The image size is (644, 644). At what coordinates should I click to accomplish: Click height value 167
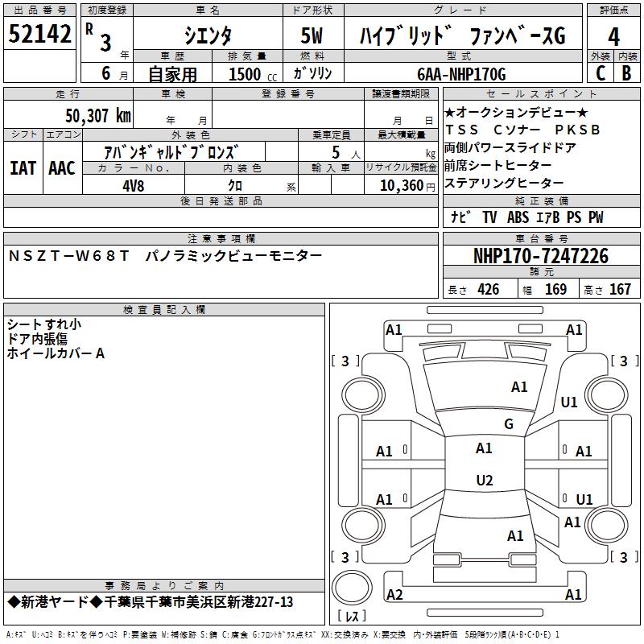620,290
